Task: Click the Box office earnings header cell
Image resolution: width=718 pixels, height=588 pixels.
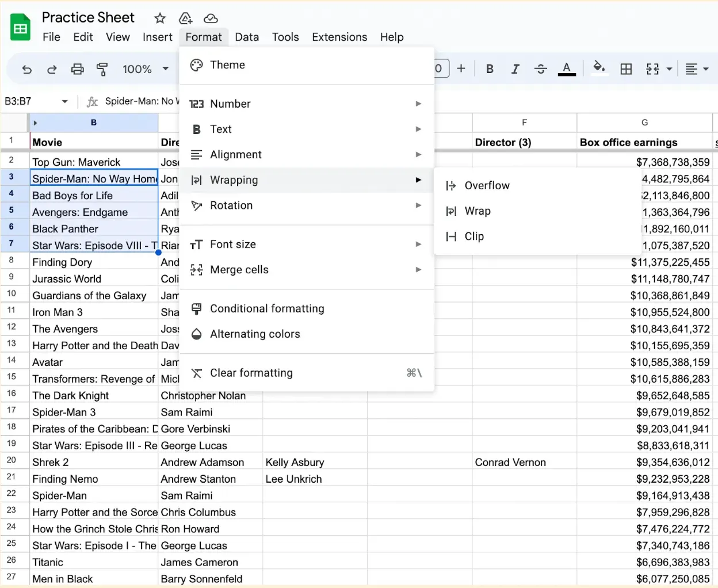Action: click(x=644, y=142)
